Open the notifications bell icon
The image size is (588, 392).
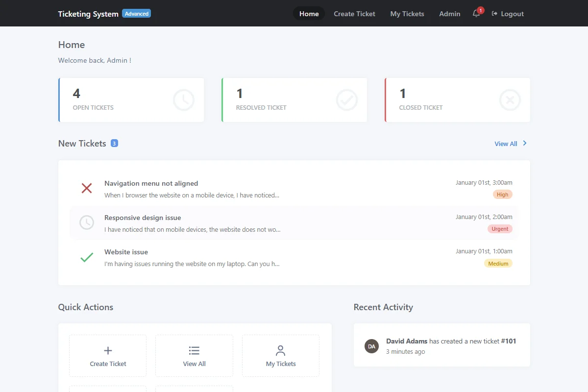point(476,14)
